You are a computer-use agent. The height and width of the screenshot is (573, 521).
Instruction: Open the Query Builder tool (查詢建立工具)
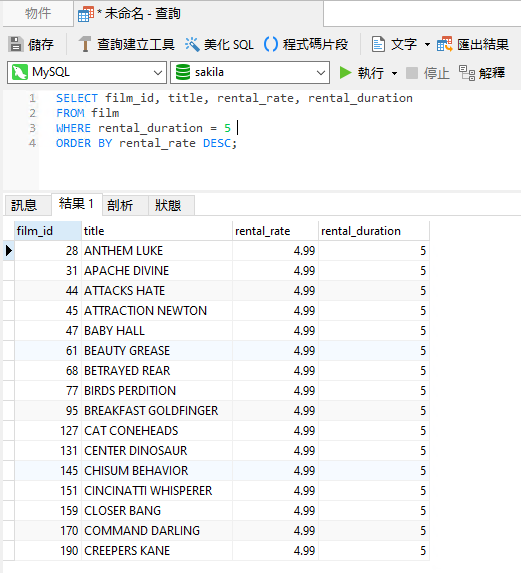point(126,45)
